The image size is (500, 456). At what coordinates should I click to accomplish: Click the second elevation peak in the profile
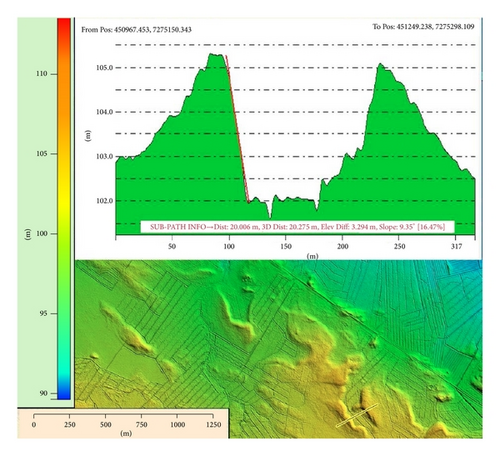[380, 65]
